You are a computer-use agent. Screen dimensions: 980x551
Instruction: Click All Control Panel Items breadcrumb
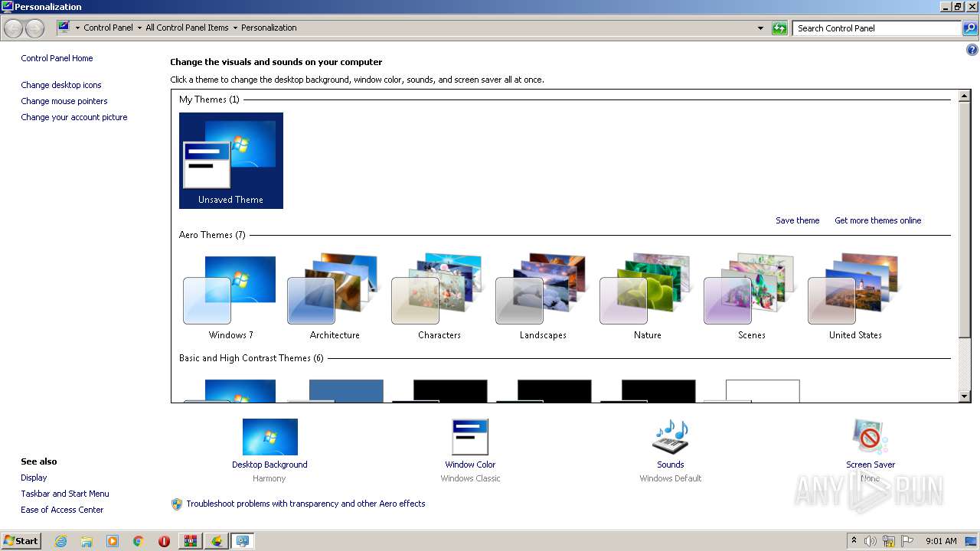(187, 28)
